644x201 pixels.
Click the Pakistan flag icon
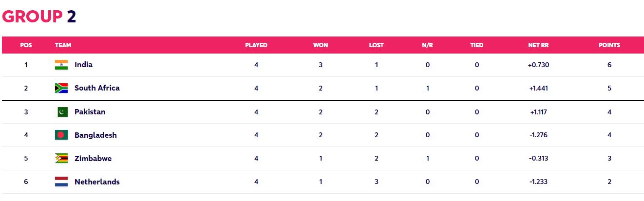coord(61,112)
